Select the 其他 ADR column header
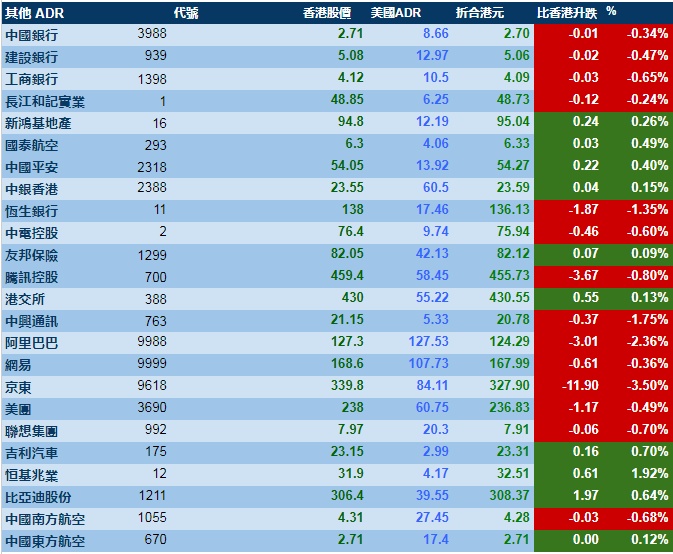The width and height of the screenshot is (673, 554). (x=34, y=13)
